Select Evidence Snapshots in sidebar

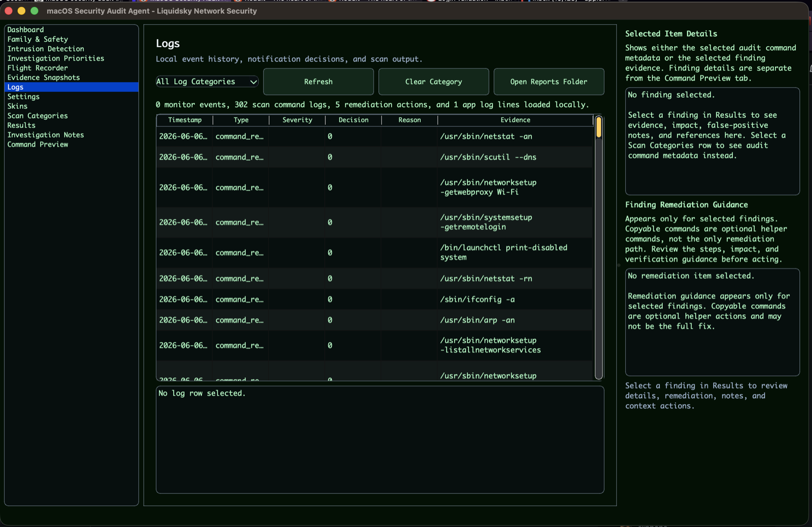[72, 78]
